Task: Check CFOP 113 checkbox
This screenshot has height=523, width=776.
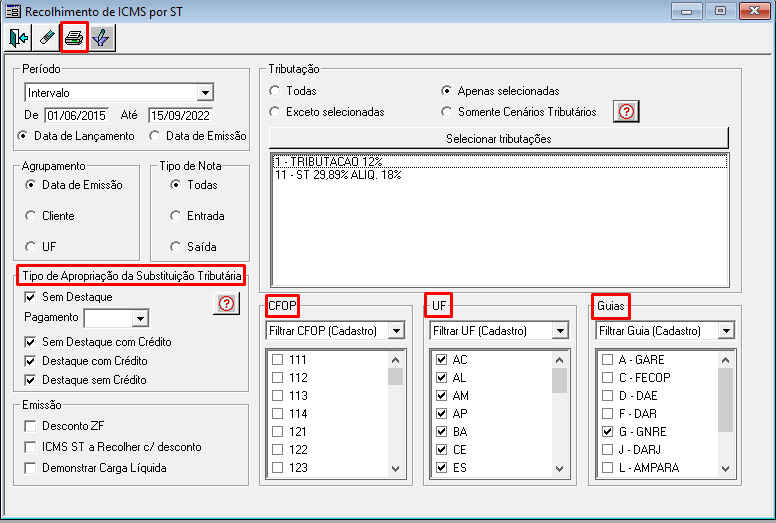Action: coord(278,396)
